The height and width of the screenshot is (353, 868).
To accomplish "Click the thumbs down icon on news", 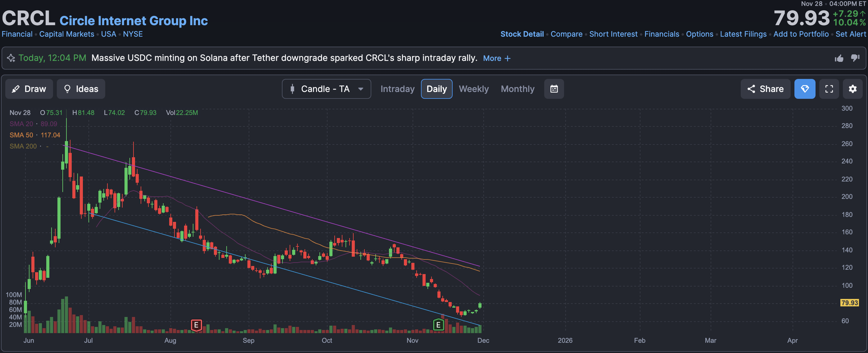I will [x=855, y=58].
